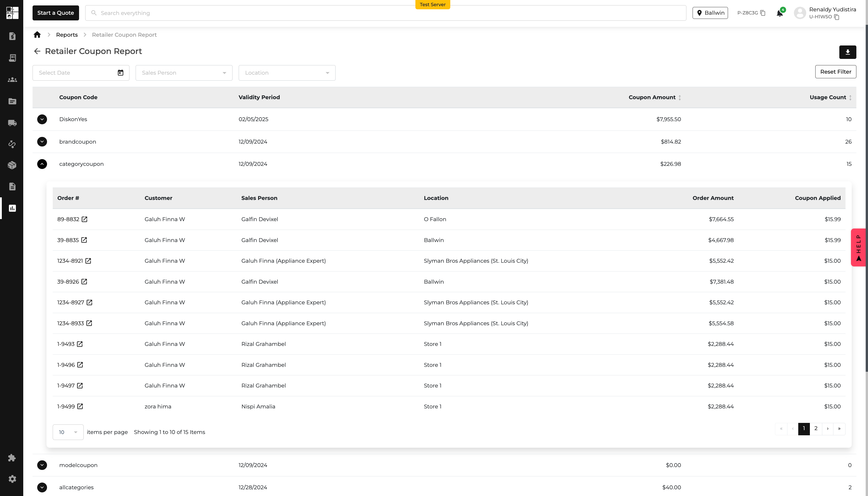This screenshot has width=868, height=496.
Task: Go to page 2 of orders
Action: coord(816,429)
